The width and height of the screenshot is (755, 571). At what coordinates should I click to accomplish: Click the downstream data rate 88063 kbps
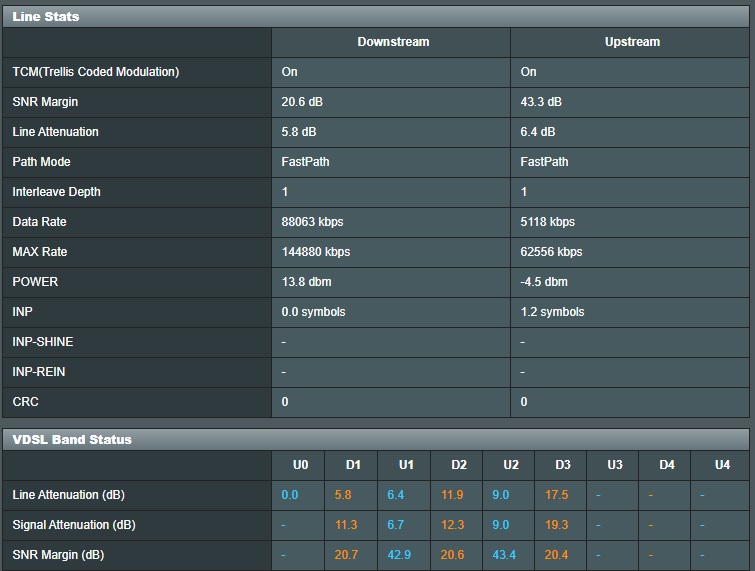pyautogui.click(x=312, y=221)
